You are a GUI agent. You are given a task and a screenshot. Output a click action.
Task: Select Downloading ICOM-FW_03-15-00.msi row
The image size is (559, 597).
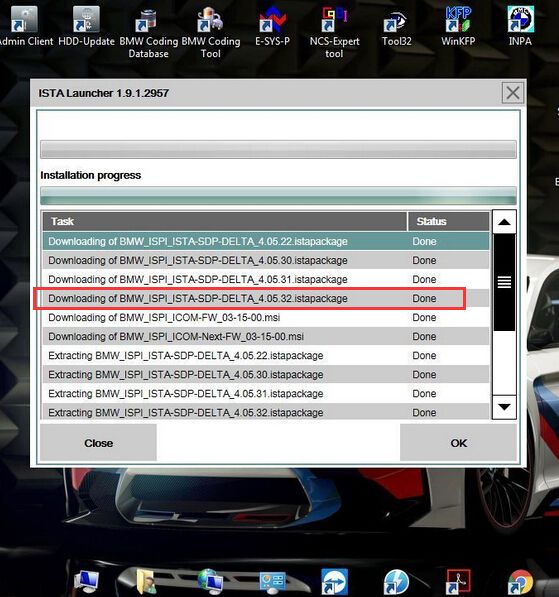coord(266,318)
